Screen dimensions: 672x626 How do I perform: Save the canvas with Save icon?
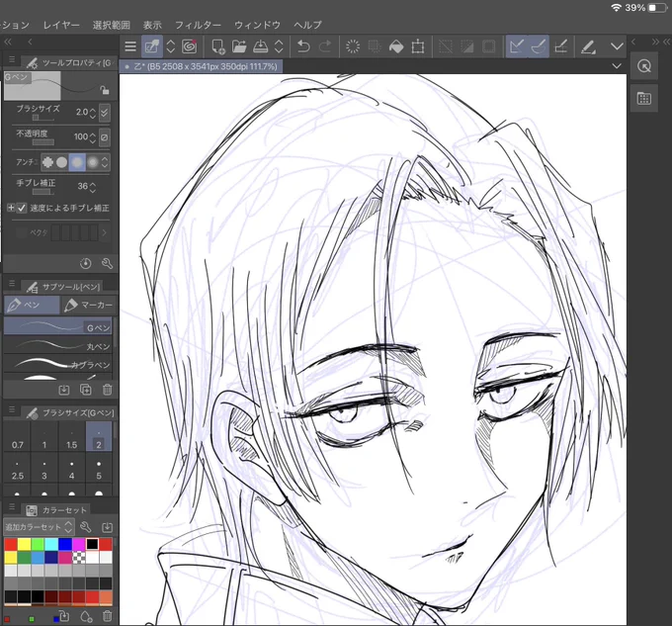(x=260, y=46)
